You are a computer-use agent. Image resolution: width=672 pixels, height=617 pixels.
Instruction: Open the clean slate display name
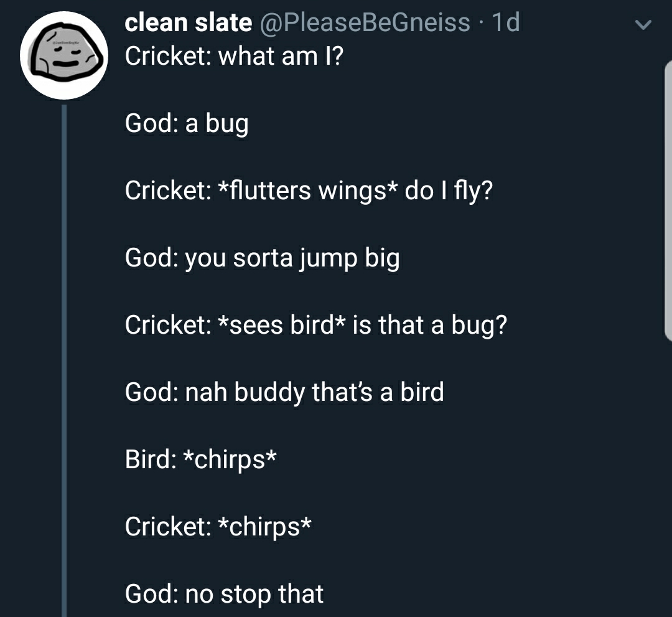tap(188, 22)
